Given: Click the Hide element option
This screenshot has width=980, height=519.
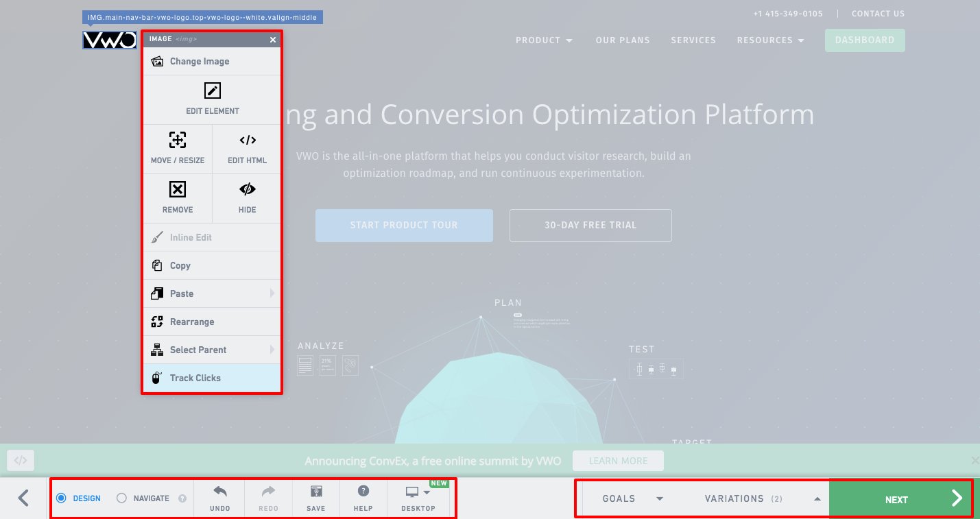Looking at the screenshot, I should pos(247,198).
